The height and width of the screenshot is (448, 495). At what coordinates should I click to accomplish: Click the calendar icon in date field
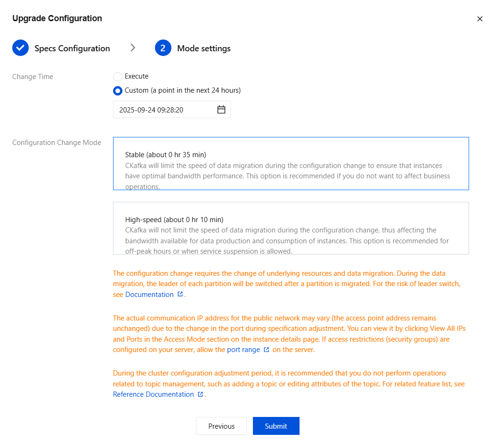click(221, 110)
